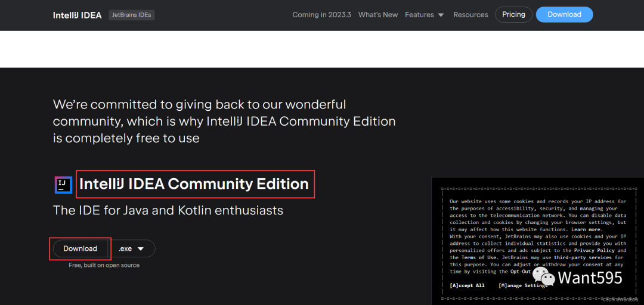Image resolution: width=644 pixels, height=305 pixels.
Task: Click the IJ Community Edition logo icon
Action: 63,185
